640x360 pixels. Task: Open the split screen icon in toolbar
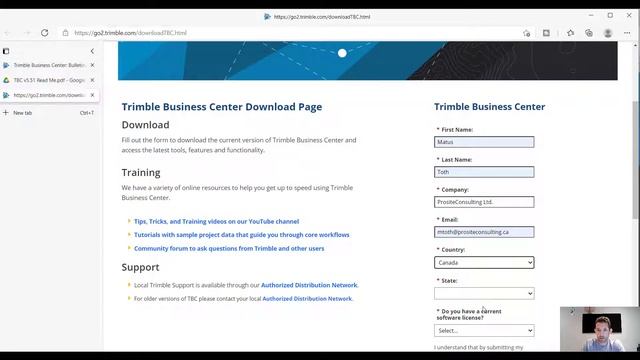pyautogui.click(x=546, y=33)
